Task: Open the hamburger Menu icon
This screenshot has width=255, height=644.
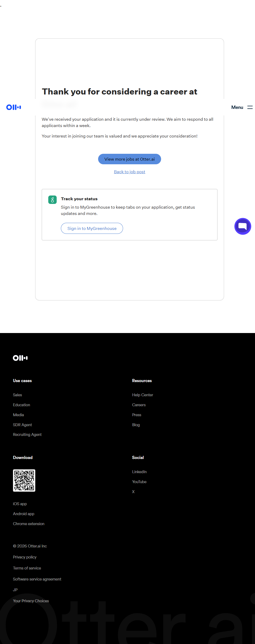Action: [x=250, y=107]
